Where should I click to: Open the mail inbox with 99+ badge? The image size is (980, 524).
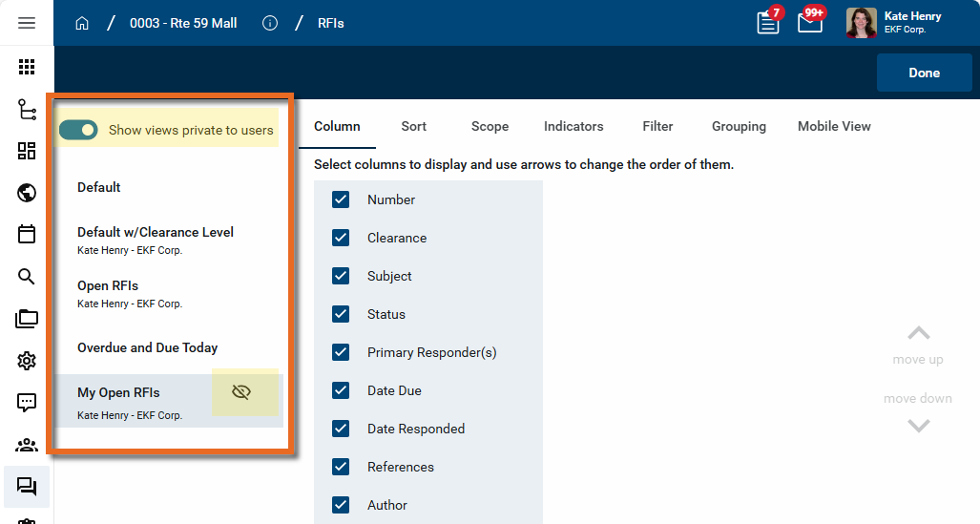point(810,23)
